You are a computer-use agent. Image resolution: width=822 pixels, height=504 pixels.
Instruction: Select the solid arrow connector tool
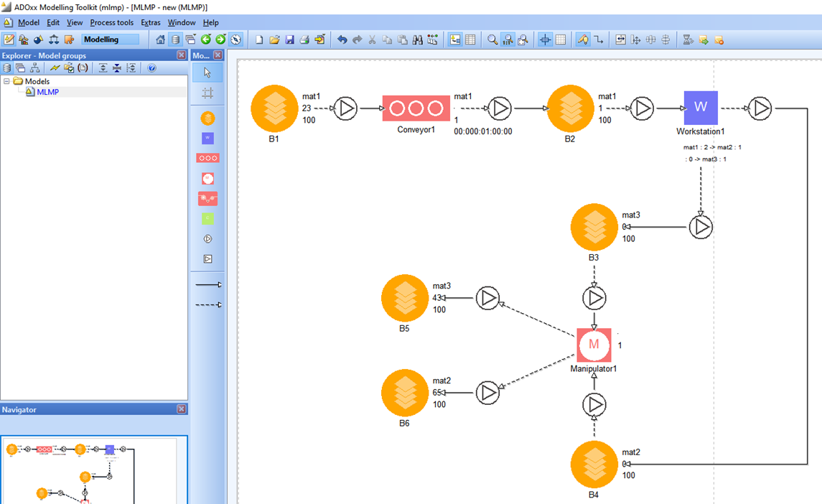(x=208, y=285)
